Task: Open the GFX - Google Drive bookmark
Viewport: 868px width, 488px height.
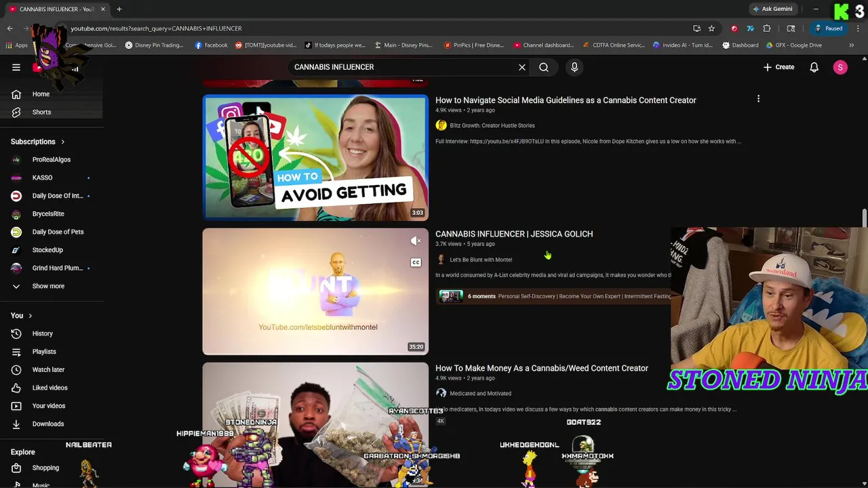Action: [794, 45]
